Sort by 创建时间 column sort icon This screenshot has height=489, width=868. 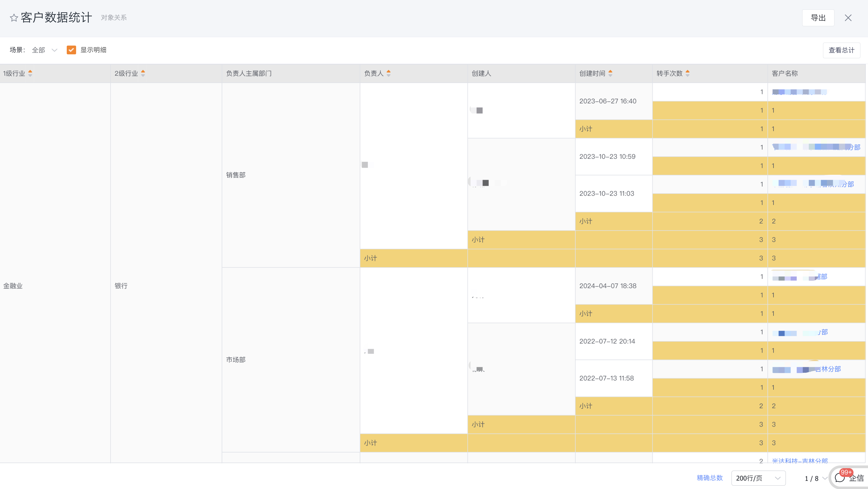click(x=610, y=73)
